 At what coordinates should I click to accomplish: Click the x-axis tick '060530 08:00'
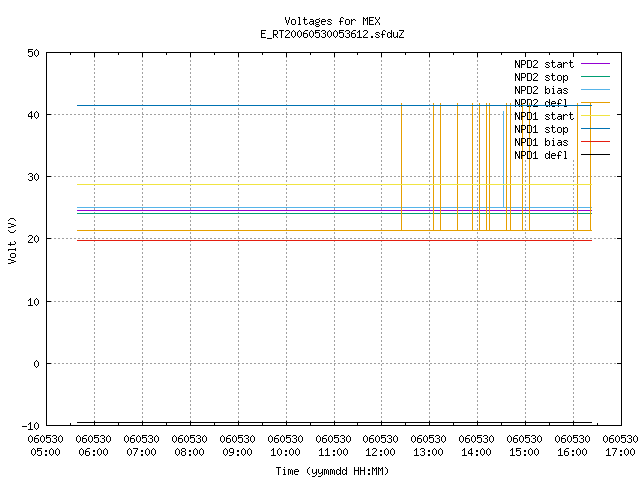pyautogui.click(x=189, y=446)
